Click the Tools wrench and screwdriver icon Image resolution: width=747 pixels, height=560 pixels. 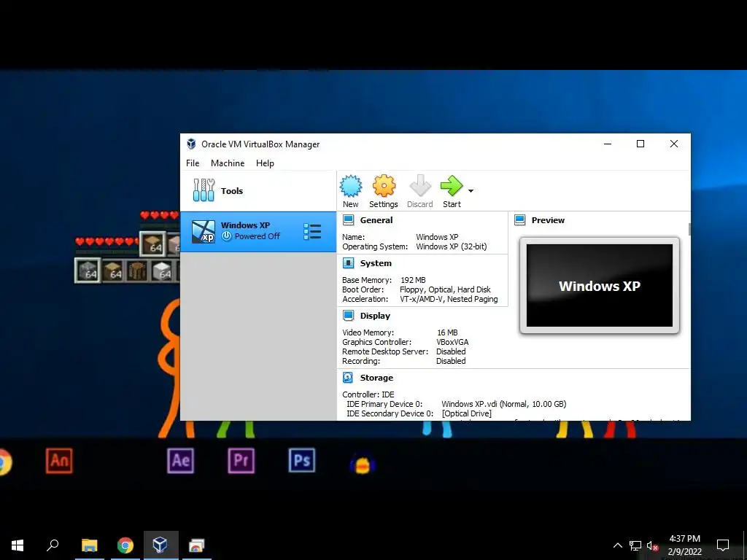tap(204, 190)
